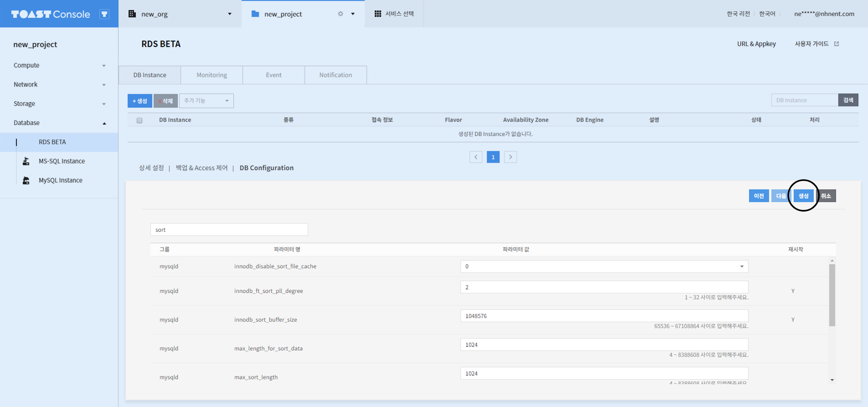Viewport: 868px width, 407px height.
Task: Click page 1 in pagination
Action: coord(493,157)
